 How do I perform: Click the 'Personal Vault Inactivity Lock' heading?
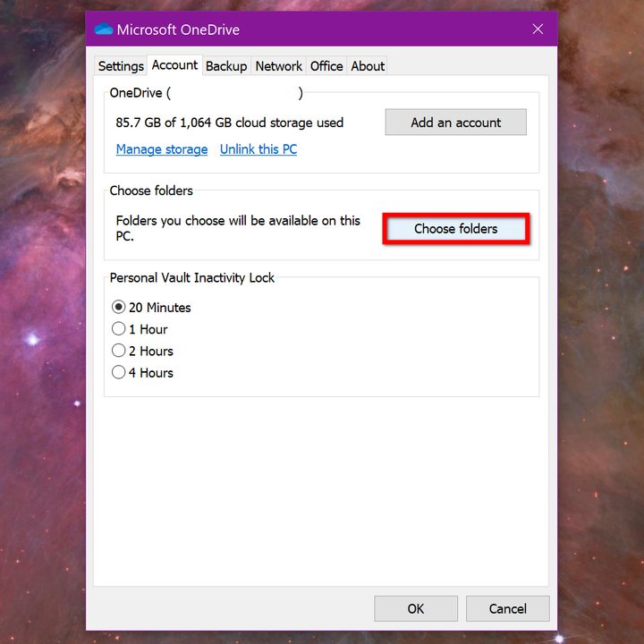(x=191, y=278)
